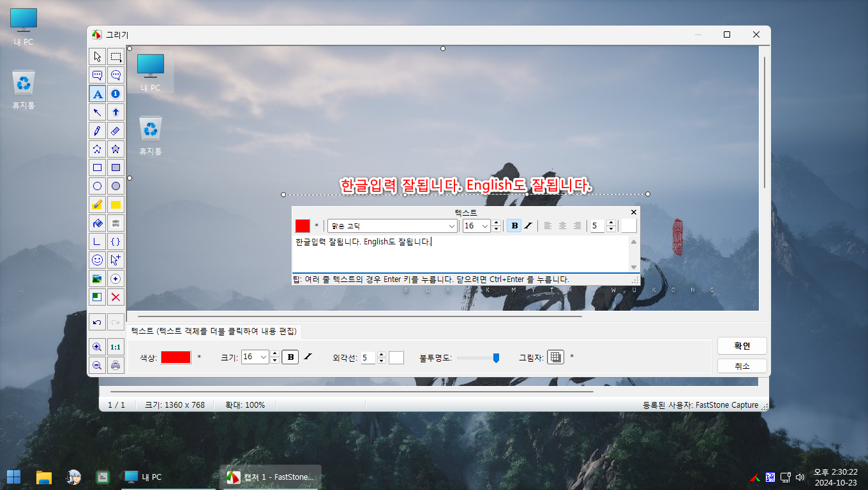Select the paint bucket fill tool
Image resolution: width=868 pixels, height=490 pixels.
tap(97, 223)
